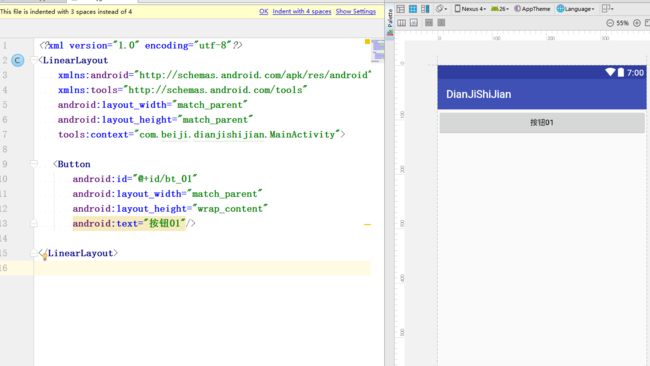Image resolution: width=650 pixels, height=366 pixels.
Task: Click the WiFi icon in preview status bar
Action: pyautogui.click(x=610, y=73)
